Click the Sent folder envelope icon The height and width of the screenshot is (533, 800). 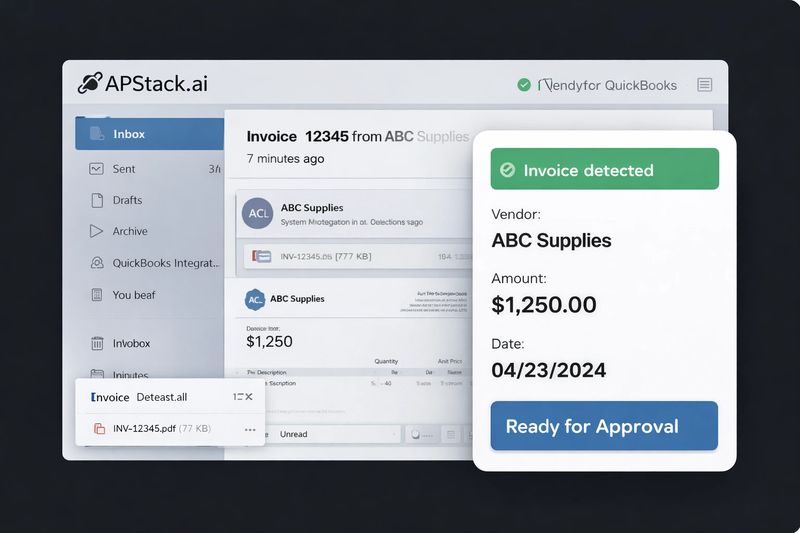click(97, 169)
